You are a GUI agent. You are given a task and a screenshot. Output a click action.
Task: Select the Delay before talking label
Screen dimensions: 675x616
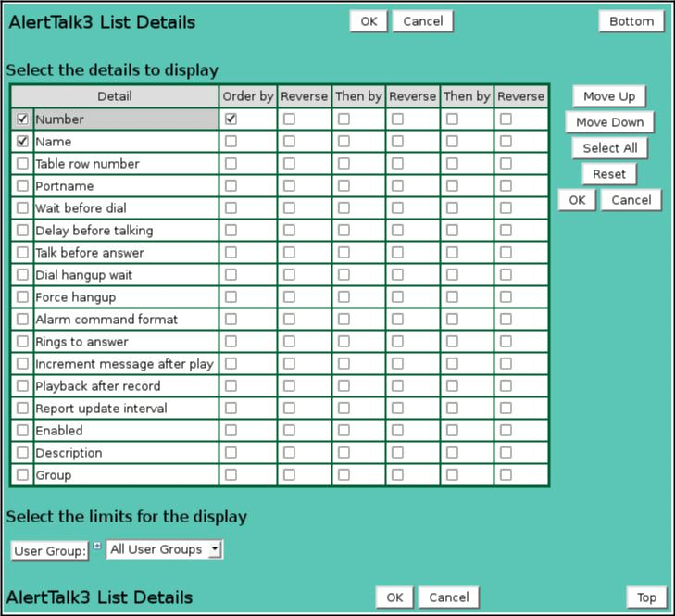point(94,231)
